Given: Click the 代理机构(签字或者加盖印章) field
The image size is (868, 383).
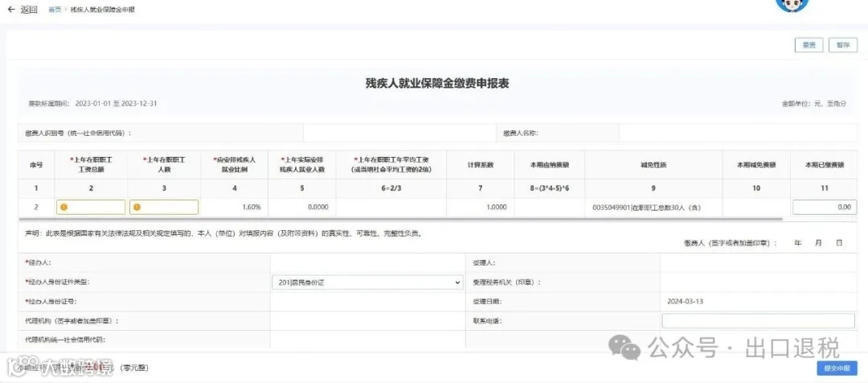Looking at the screenshot, I should click(x=368, y=321).
